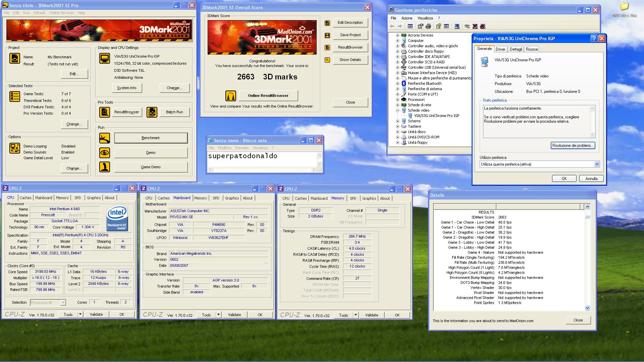Viewport: 644px width, 362px height.
Task: Click the Show Details magnifier icon
Action: (327, 60)
